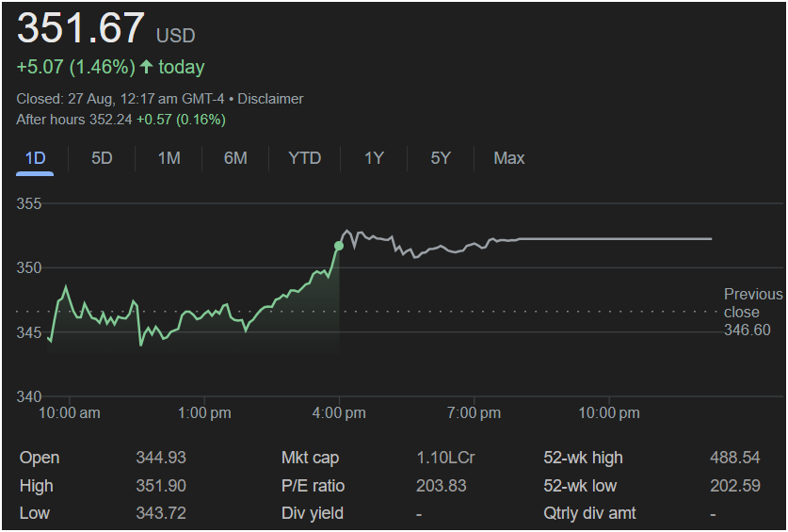The image size is (788, 532).
Task: Open the Disclaimer link
Action: (x=274, y=99)
